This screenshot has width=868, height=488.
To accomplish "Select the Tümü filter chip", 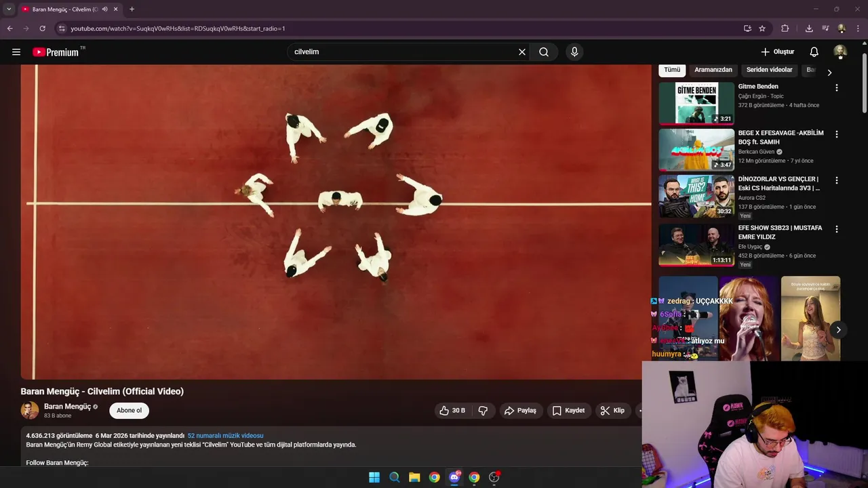I will [672, 70].
